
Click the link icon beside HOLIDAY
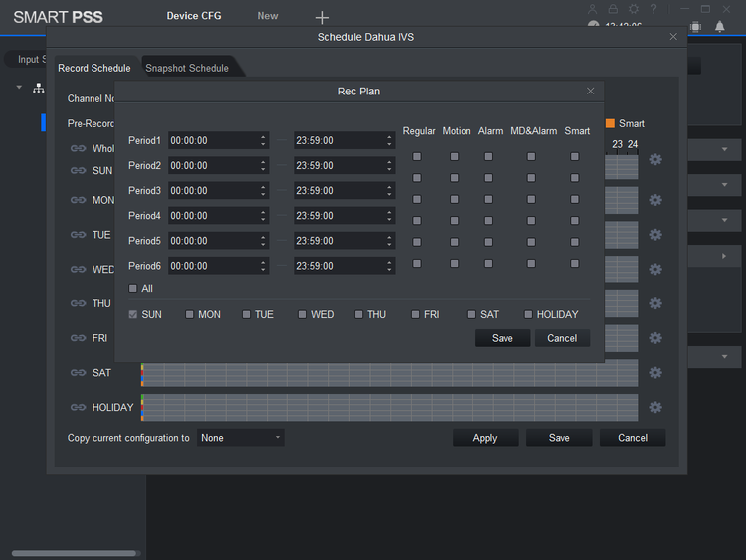(78, 407)
